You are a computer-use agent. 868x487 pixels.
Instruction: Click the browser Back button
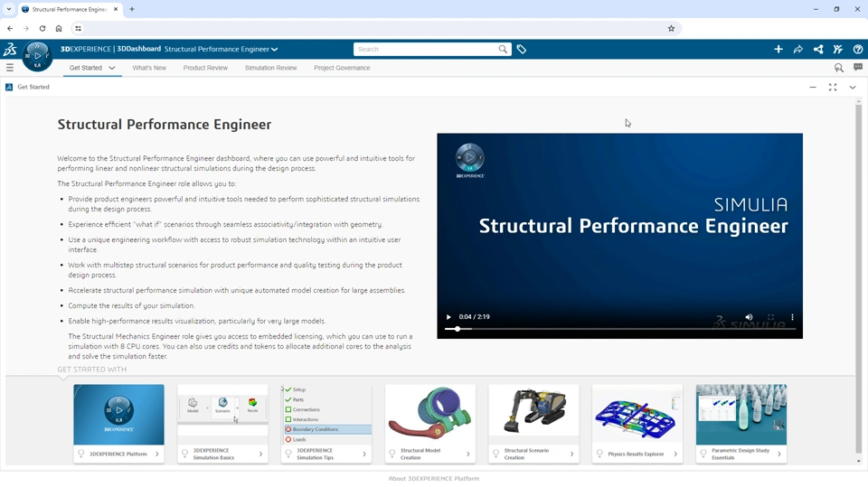point(10,28)
